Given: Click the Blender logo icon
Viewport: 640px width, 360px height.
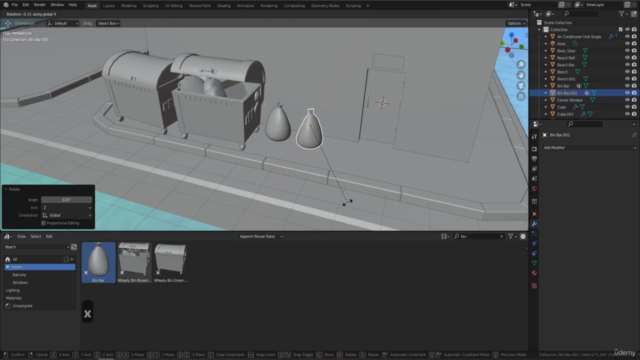Looking at the screenshot, I should [6, 5].
